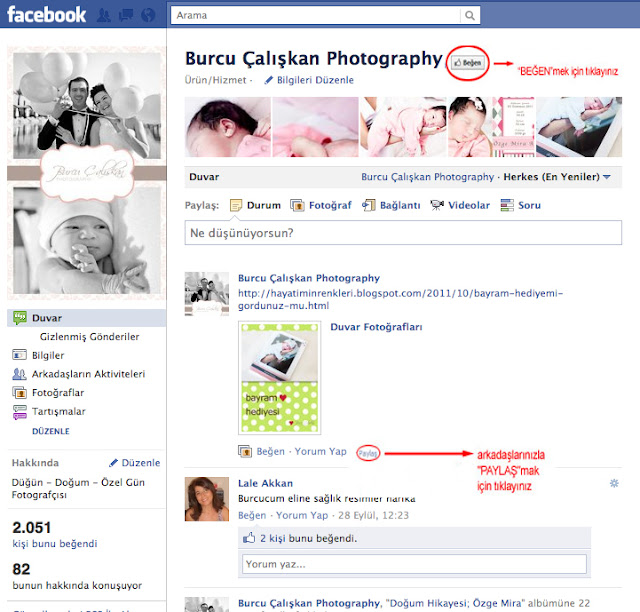Select the Soru question icon
640x612 pixels.
pyautogui.click(x=507, y=205)
